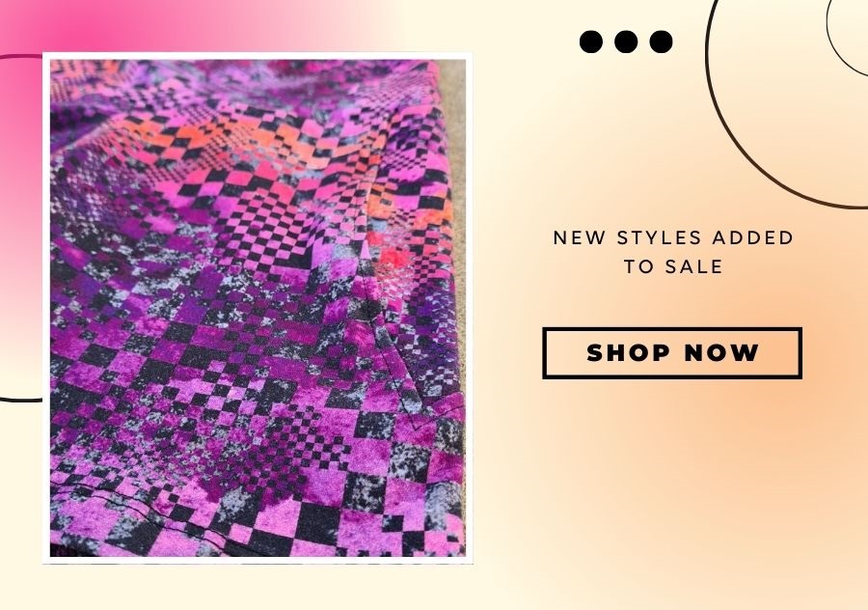
Task: Click the word SHOP in the button
Action: 628,353
